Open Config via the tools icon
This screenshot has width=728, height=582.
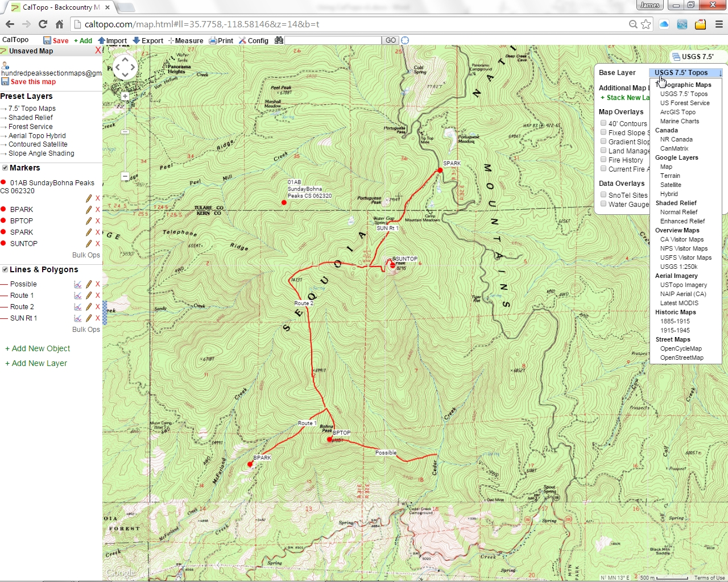pos(243,40)
